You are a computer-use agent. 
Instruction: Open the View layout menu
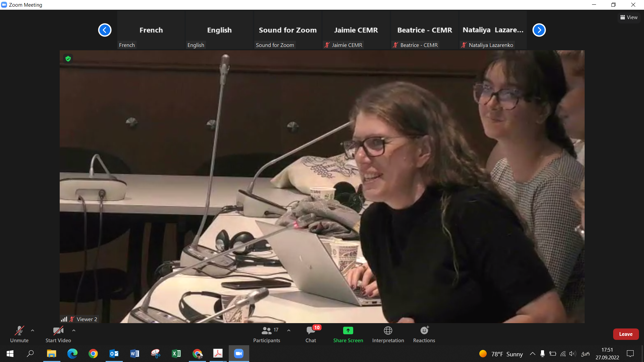[x=629, y=17]
